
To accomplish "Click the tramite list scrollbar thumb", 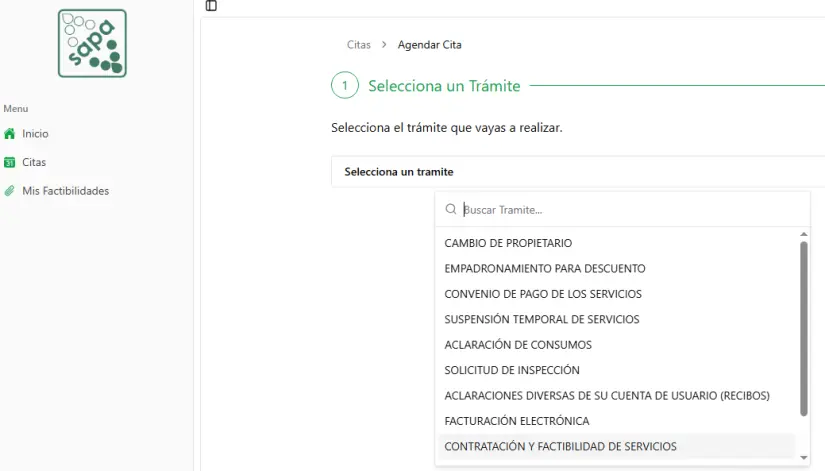I will tap(803, 329).
